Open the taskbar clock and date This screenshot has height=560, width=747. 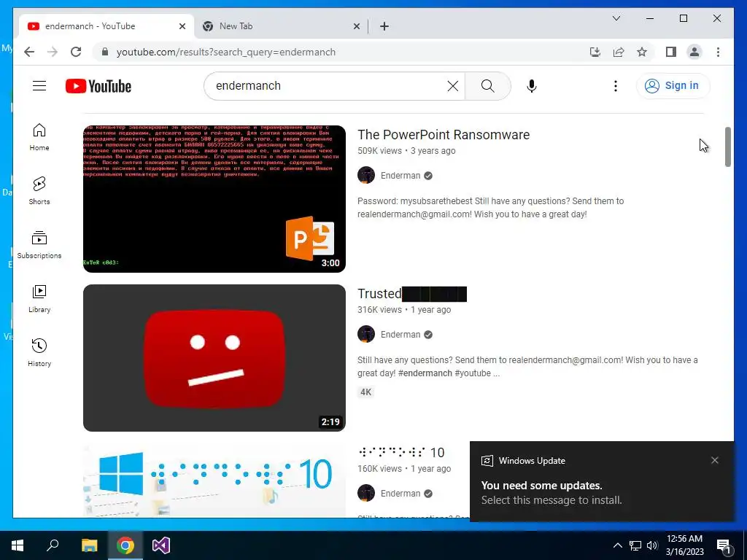(x=684, y=545)
